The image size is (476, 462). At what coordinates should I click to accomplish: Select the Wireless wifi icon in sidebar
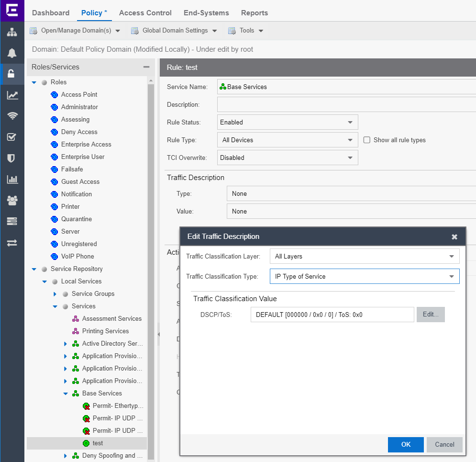(12, 116)
